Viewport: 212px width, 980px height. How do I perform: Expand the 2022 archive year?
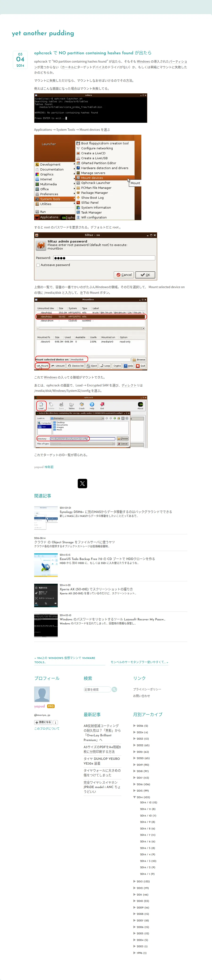coord(134,745)
